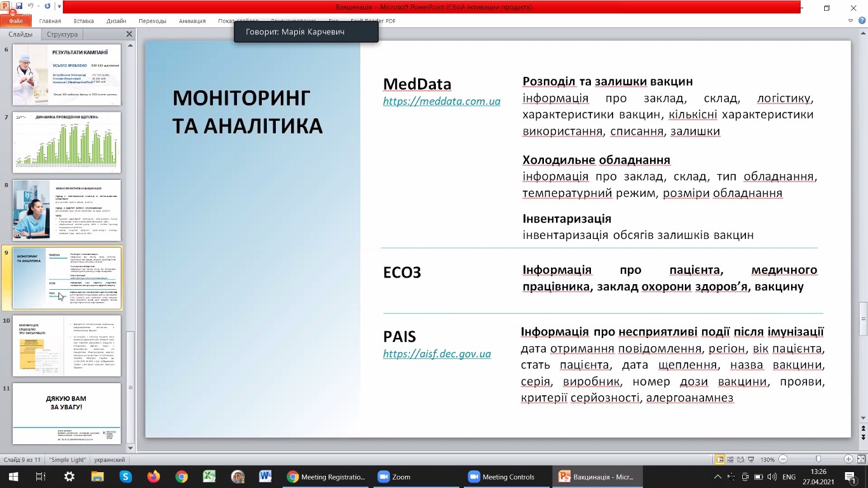
Task: Open the Анимация ribbon tab
Action: (192, 21)
